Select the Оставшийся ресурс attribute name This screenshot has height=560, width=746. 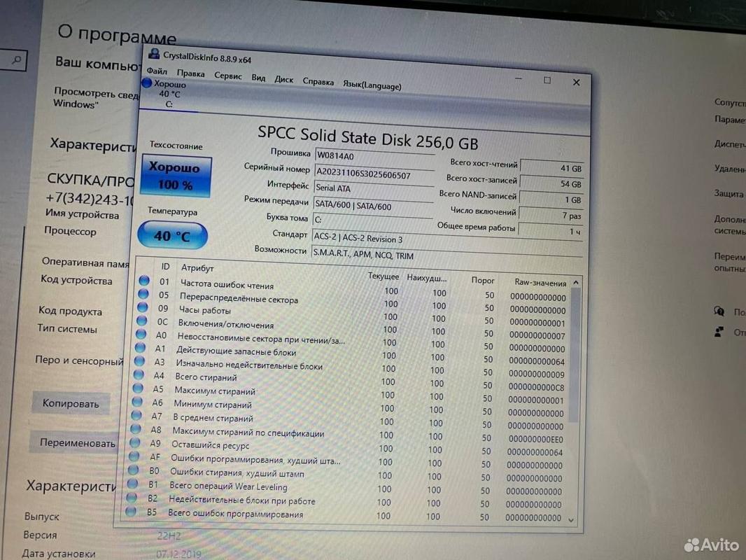[x=210, y=445]
